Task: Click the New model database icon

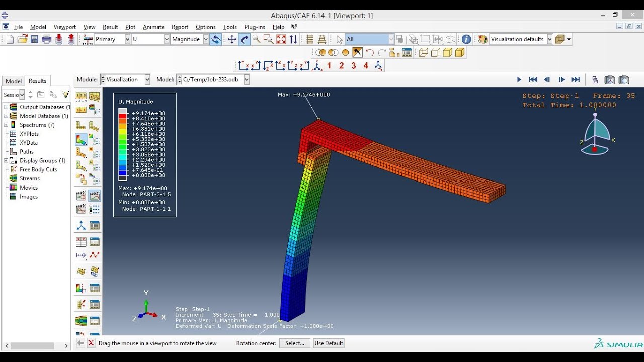Action: click(10, 39)
